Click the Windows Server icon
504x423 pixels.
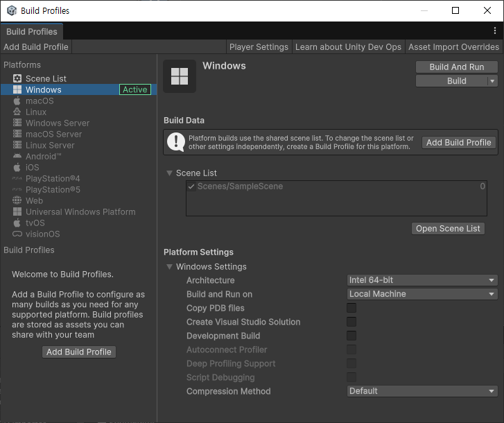pos(17,123)
